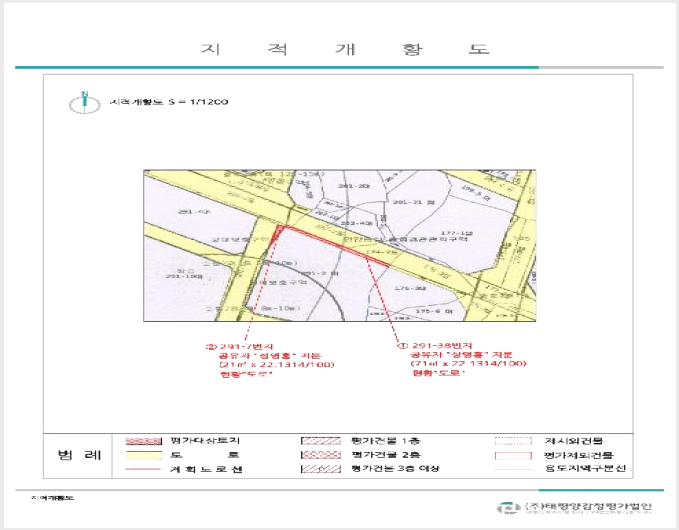
Task: Click the co-owner share line under 291-38번지
Action: (461, 355)
